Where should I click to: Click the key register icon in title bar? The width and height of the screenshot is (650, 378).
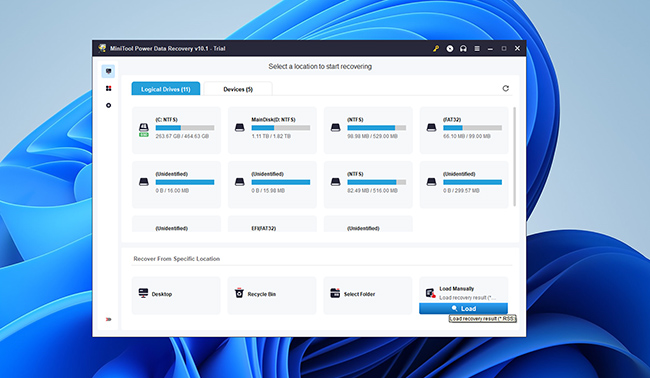(436, 48)
